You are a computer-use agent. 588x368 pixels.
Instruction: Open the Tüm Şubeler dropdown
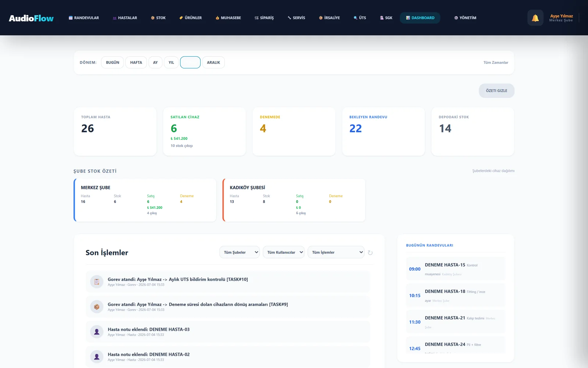(x=240, y=252)
